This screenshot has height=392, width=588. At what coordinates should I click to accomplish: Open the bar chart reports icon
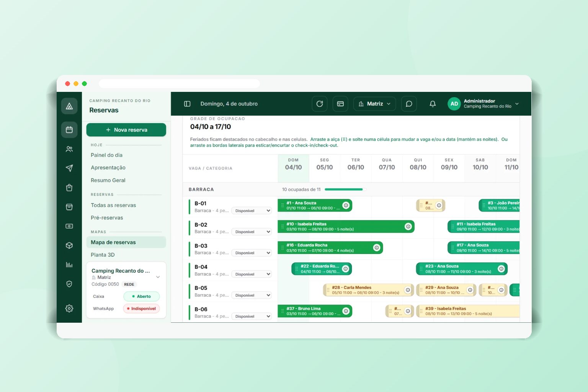click(x=69, y=265)
